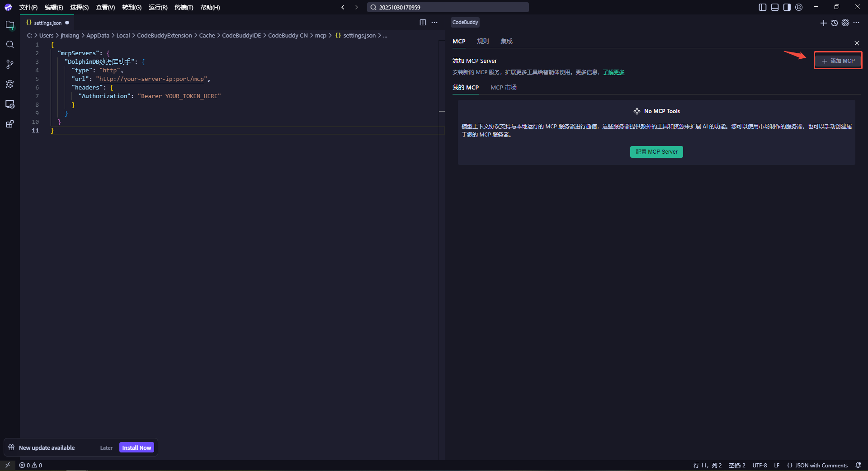The height and width of the screenshot is (471, 868).
Task: Start a new CodeBuddy chat with plus icon
Action: click(823, 23)
